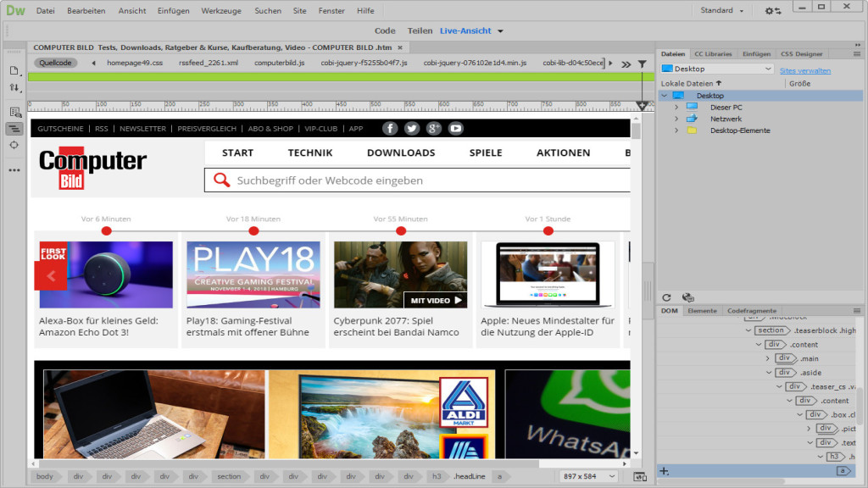Open Live View options icon in left toolbar
The height and width of the screenshot is (488, 868).
14,110
